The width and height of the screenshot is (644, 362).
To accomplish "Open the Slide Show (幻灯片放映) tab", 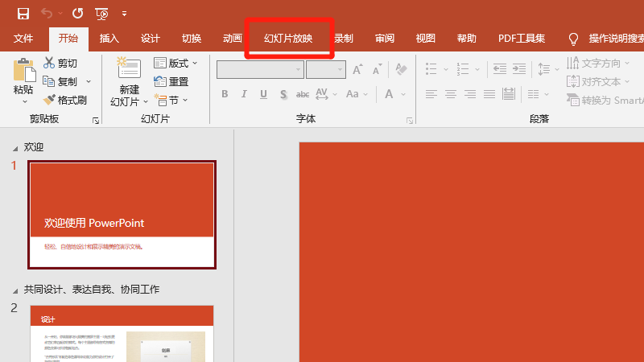I will click(x=288, y=38).
